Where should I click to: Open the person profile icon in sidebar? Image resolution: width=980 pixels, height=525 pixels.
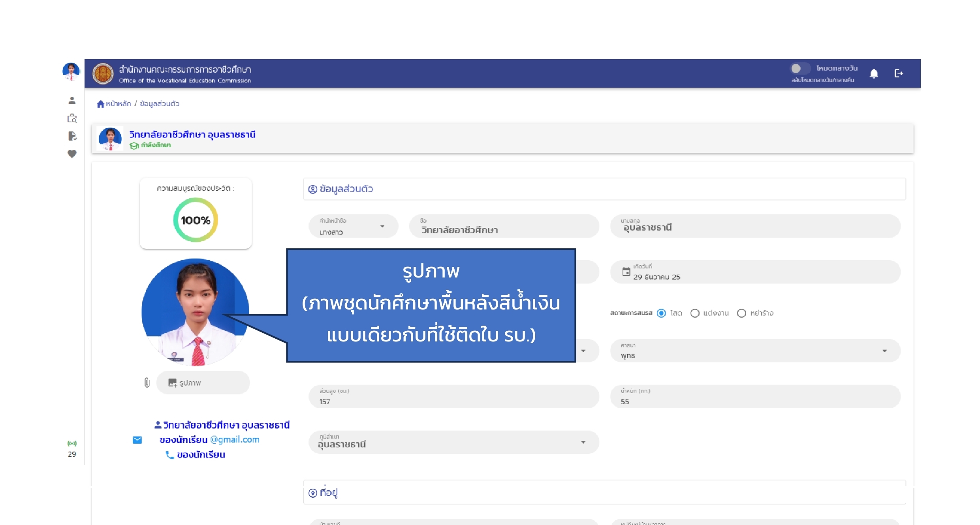pyautogui.click(x=72, y=101)
